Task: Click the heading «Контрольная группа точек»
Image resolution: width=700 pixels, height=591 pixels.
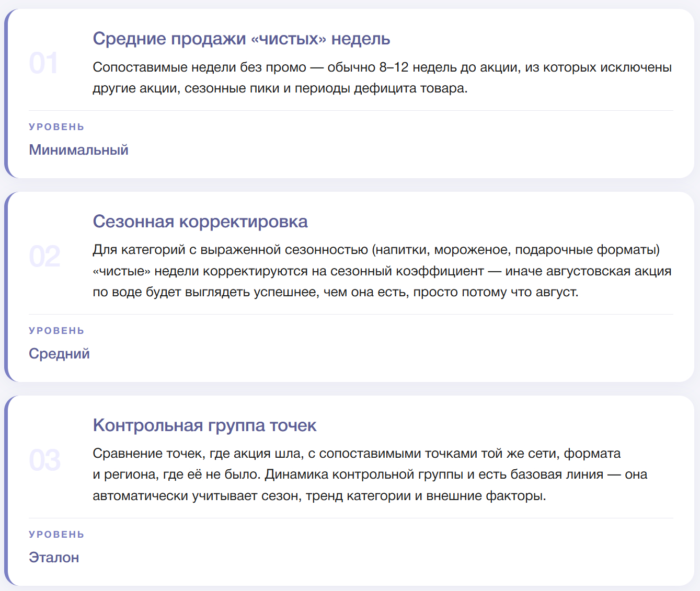Action: point(205,425)
